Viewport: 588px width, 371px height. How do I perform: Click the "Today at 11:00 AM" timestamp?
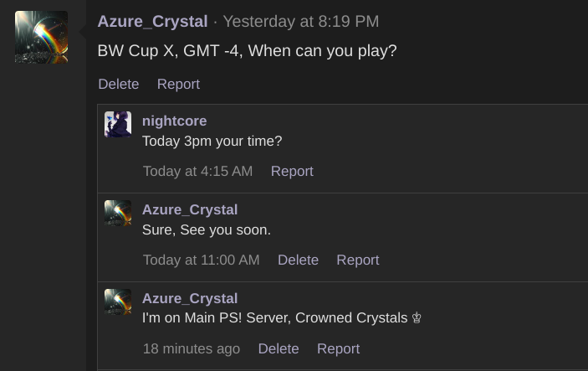201,260
